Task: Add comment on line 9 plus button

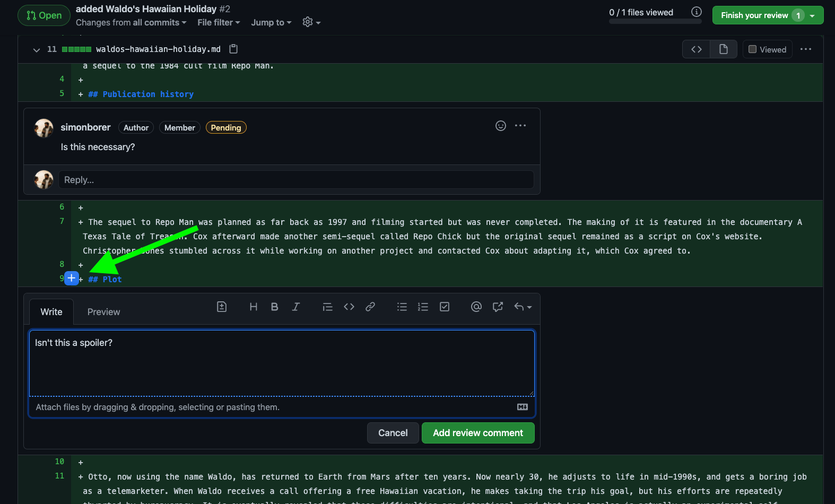Action: point(72,278)
